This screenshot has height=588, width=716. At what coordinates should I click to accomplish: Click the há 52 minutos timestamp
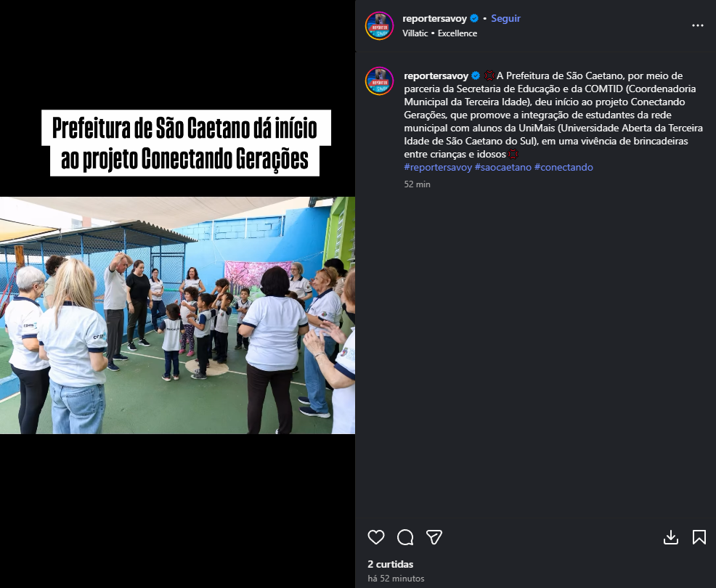coord(396,579)
